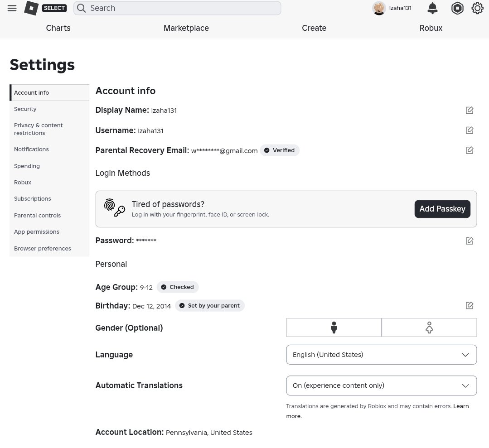Image resolution: width=489 pixels, height=448 pixels.
Task: Click the Tired of passwords? heading
Action: coord(168,204)
